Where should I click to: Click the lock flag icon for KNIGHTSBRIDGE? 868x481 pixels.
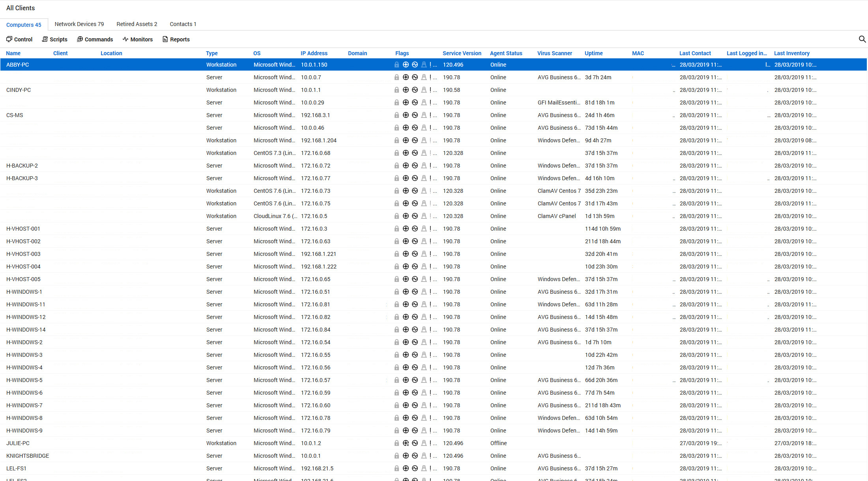pos(397,456)
